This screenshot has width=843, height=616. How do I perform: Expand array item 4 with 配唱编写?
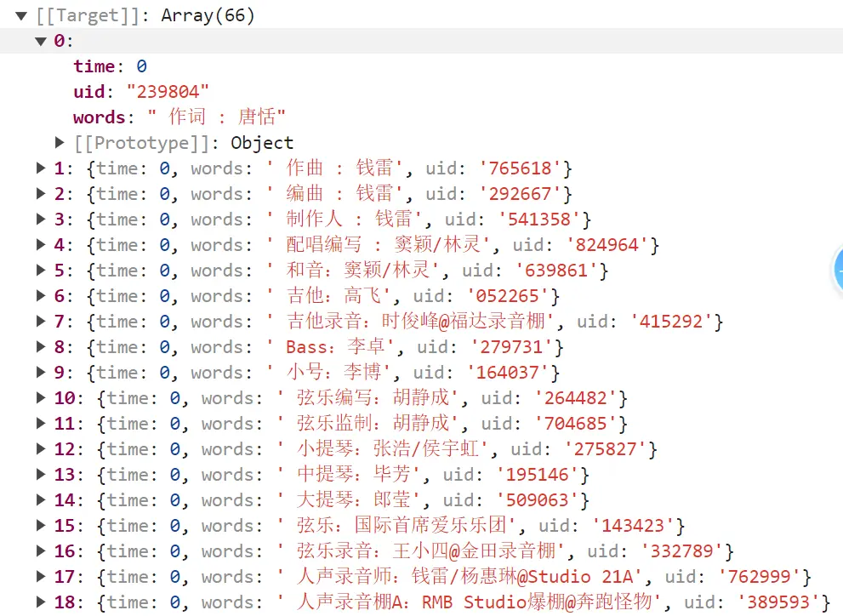[x=40, y=244]
